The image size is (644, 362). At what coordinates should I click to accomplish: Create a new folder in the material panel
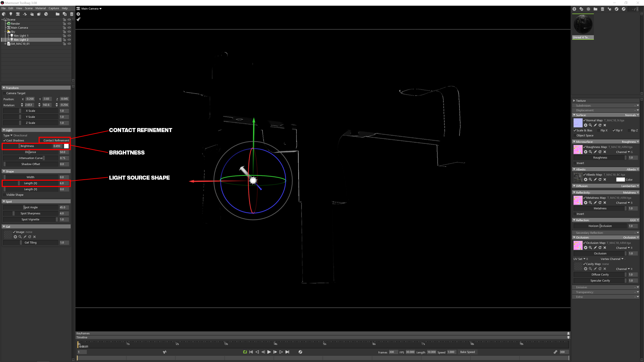pos(595,9)
